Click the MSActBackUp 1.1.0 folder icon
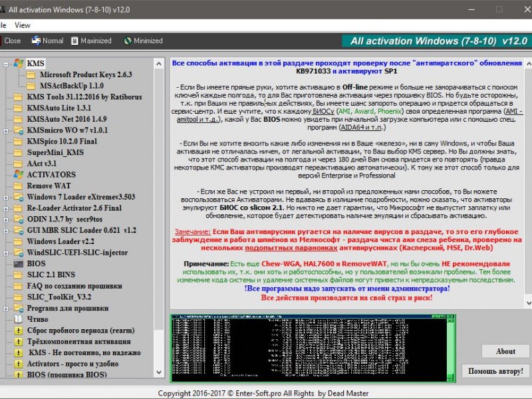Viewport: 532px width, 399px height. coord(31,86)
